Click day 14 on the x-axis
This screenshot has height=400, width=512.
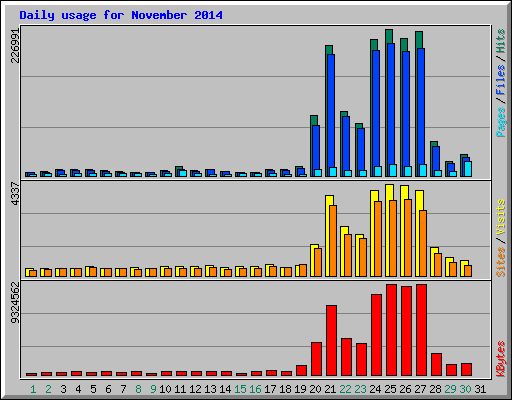pos(225,389)
